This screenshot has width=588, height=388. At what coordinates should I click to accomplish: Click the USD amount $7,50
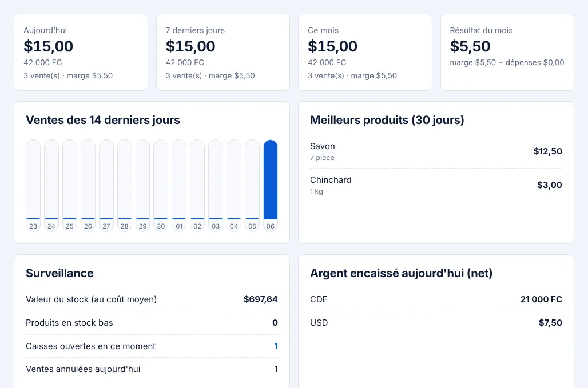tap(550, 323)
